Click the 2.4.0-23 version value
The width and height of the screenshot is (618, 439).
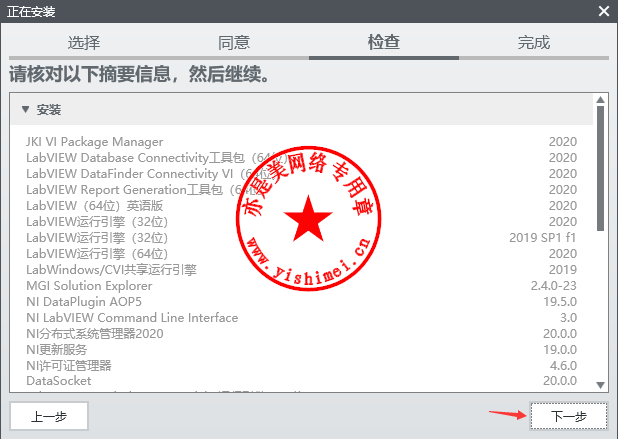[554, 286]
